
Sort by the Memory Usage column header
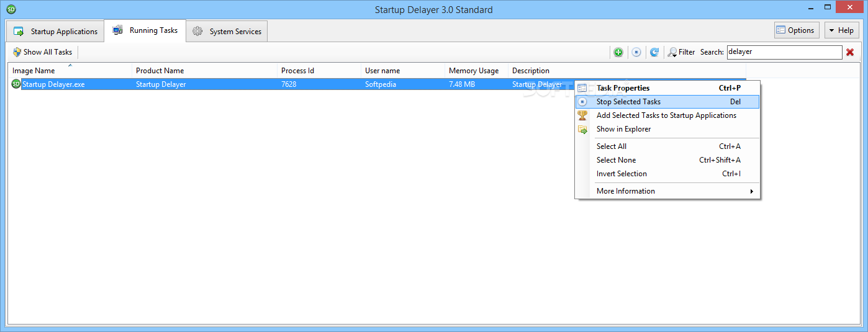click(476, 71)
